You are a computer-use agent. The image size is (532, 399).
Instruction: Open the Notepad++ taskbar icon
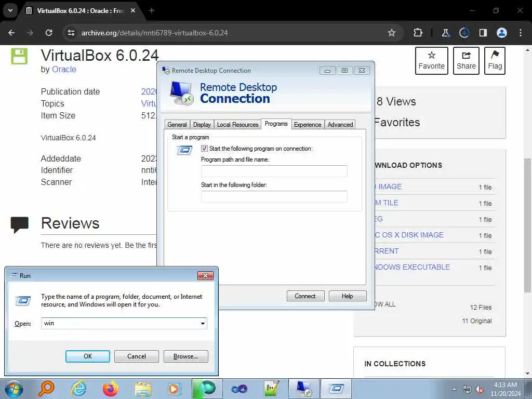pyautogui.click(x=271, y=389)
